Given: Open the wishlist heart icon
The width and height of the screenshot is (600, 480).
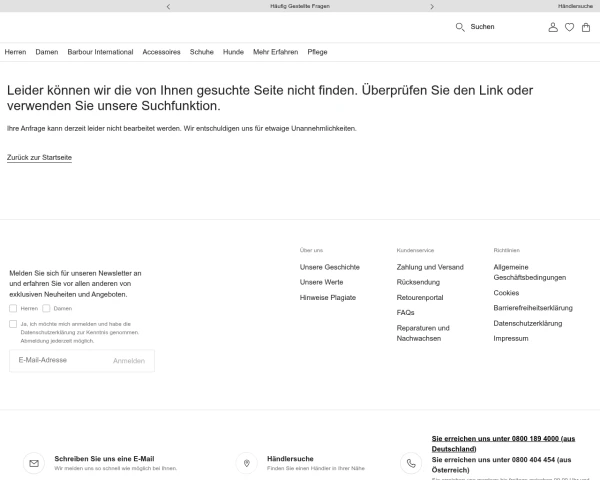Looking at the screenshot, I should coord(569,27).
